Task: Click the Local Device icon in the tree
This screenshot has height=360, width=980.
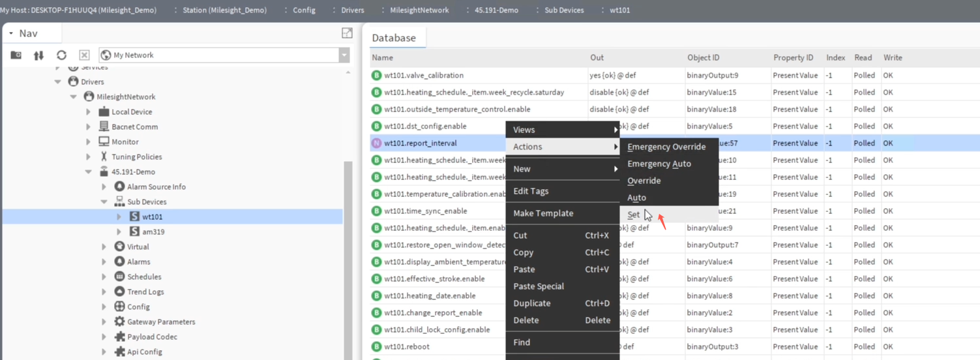Action: 104,112
